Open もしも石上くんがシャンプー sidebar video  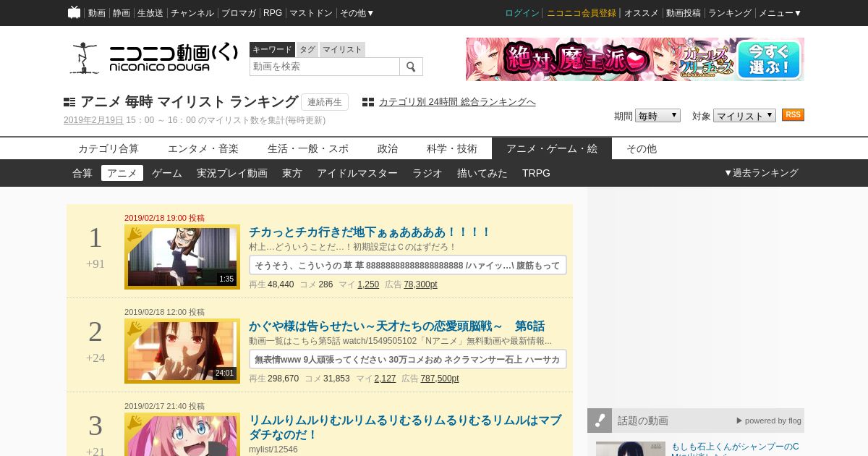click(x=735, y=449)
